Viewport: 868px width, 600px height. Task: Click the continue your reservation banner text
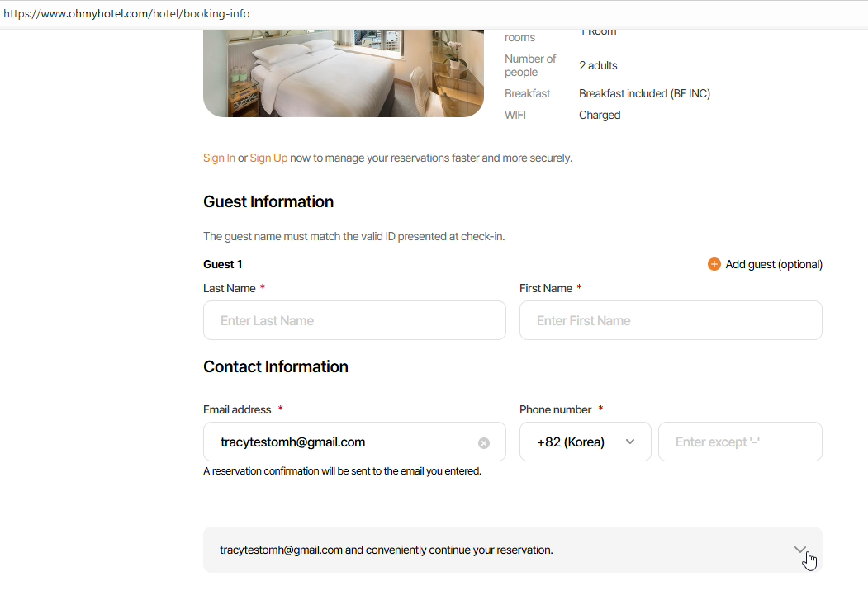pos(386,550)
